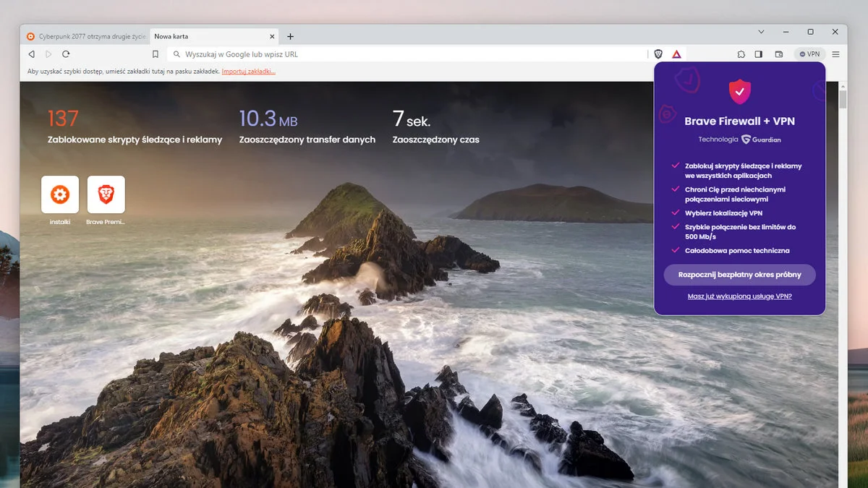Click Masz już wykupioną usługę VPN link

click(x=739, y=296)
